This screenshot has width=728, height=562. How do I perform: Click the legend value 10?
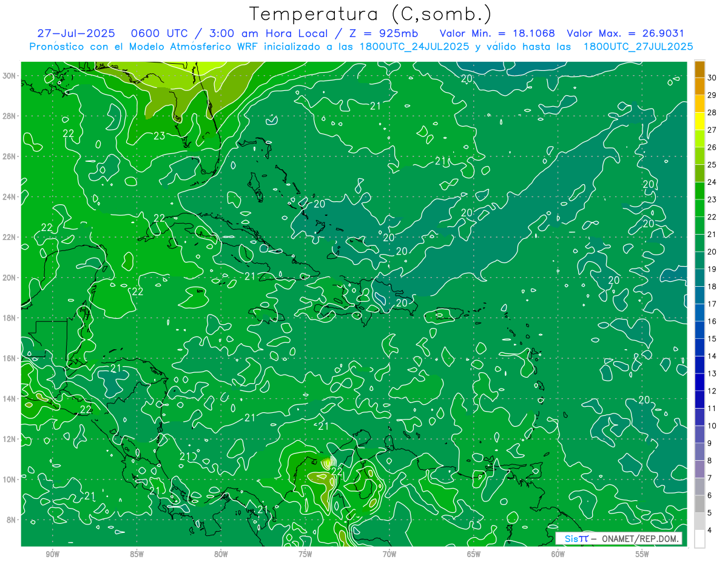[712, 426]
